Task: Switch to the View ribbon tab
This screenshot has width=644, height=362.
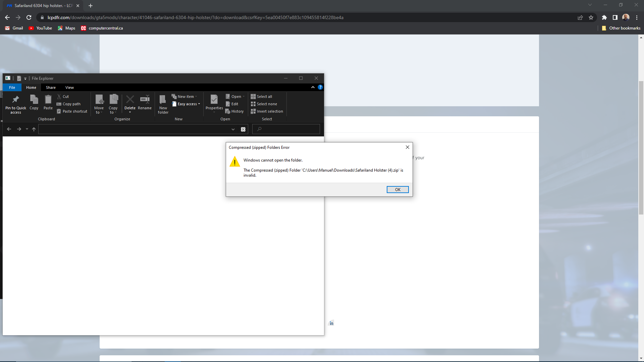Action: [69, 87]
